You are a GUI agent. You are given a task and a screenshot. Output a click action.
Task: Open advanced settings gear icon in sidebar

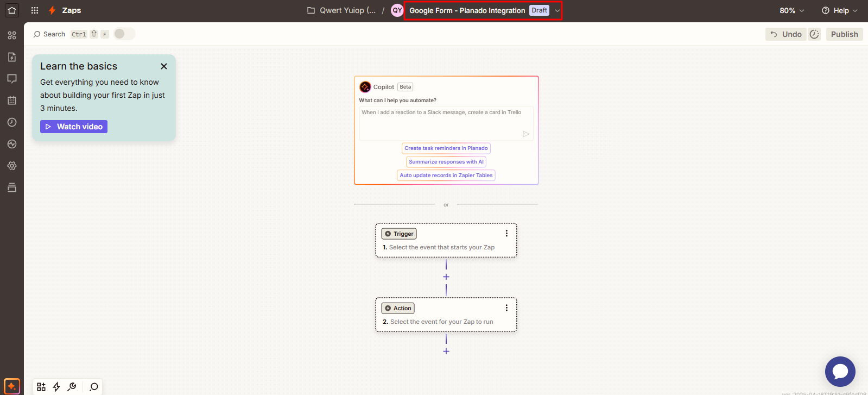pos(12,166)
